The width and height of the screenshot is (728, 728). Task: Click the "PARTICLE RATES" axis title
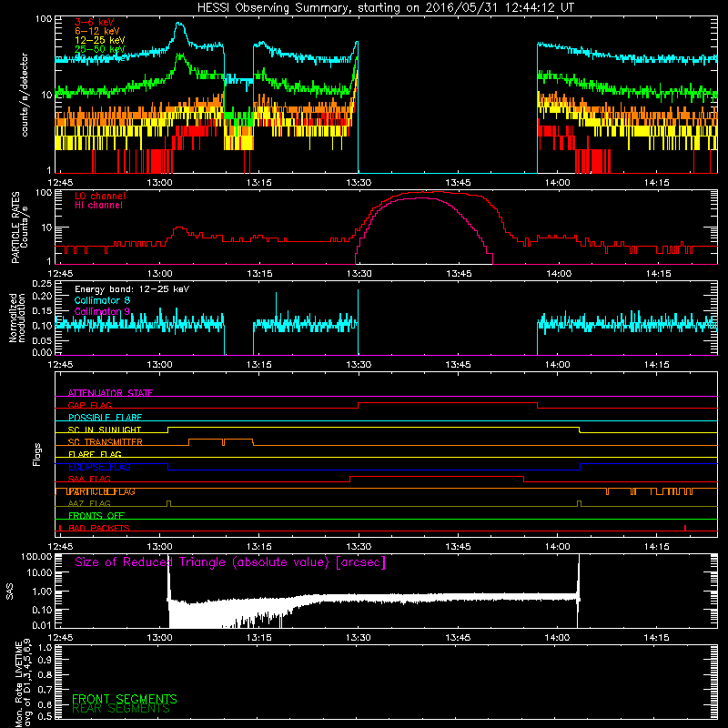coord(15,227)
